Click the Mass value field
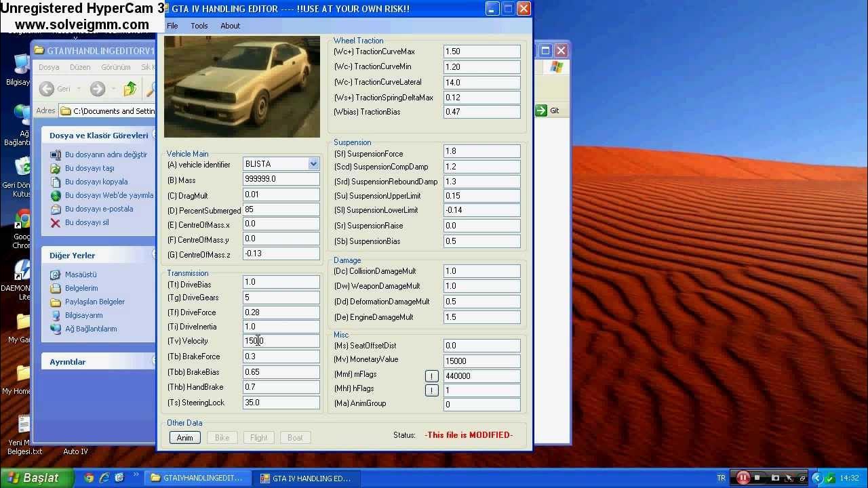This screenshot has width=868, height=488. tap(281, 179)
